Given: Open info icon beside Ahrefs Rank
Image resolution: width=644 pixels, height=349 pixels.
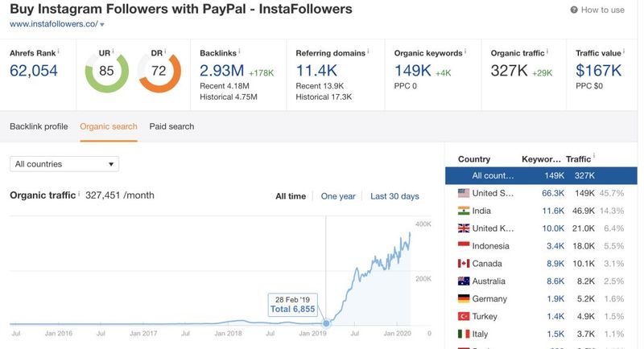Looking at the screenshot, I should click(58, 51).
